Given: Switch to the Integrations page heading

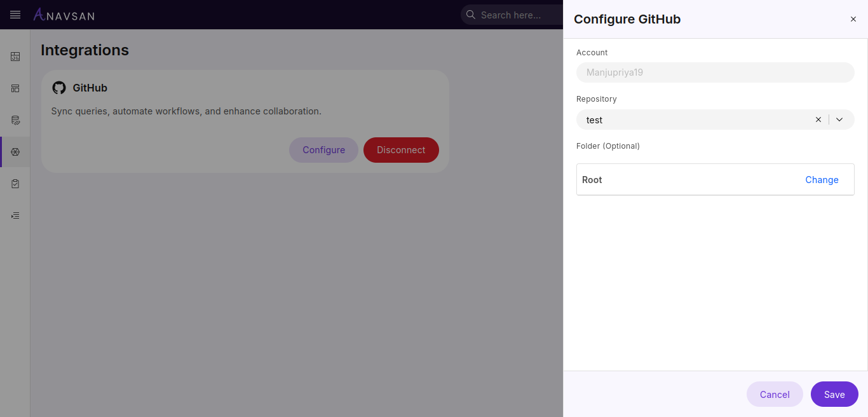Looking at the screenshot, I should [x=85, y=50].
